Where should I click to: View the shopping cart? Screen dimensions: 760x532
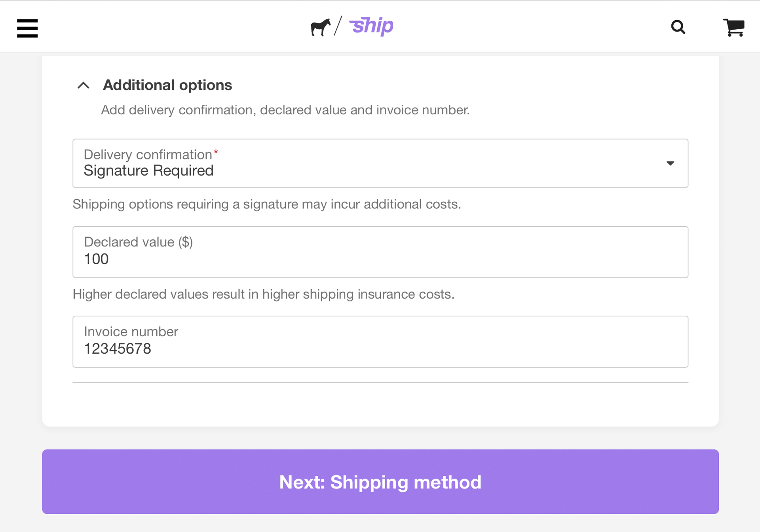coord(733,27)
